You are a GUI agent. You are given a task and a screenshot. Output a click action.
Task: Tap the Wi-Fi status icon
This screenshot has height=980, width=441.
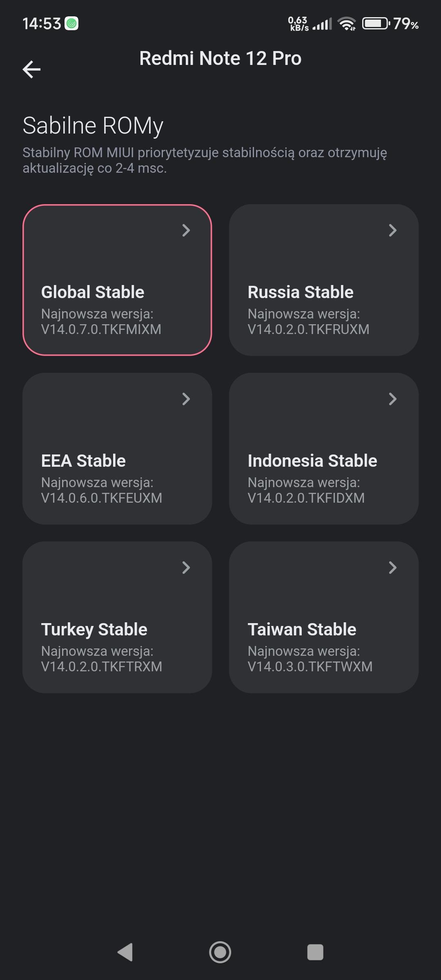point(347,24)
